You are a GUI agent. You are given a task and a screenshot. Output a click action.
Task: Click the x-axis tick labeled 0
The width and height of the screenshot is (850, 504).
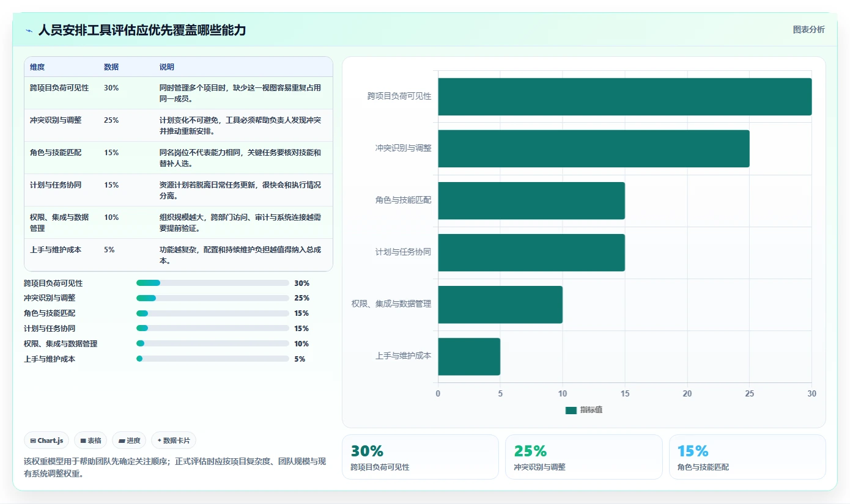[x=438, y=393]
